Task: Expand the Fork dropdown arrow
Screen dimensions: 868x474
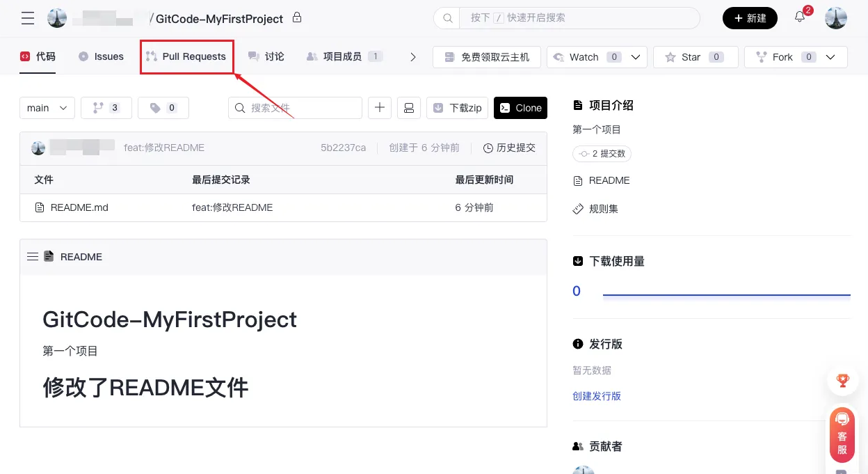Action: 830,57
